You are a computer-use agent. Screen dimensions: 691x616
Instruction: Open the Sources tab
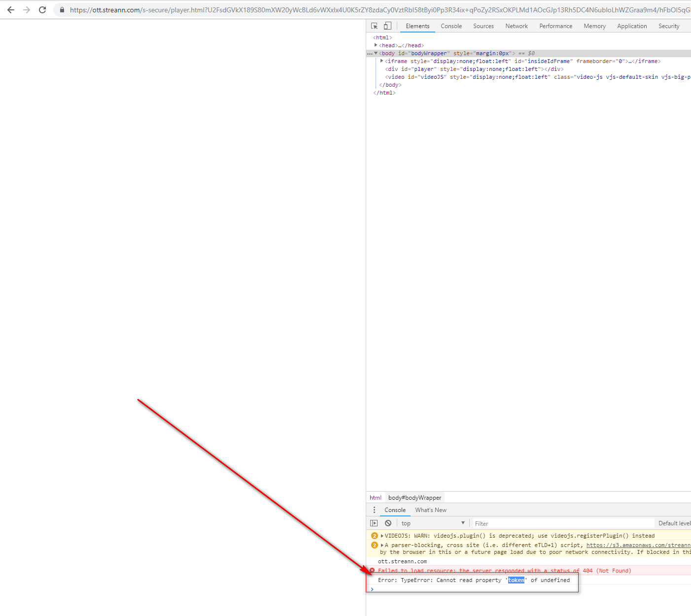[483, 26]
